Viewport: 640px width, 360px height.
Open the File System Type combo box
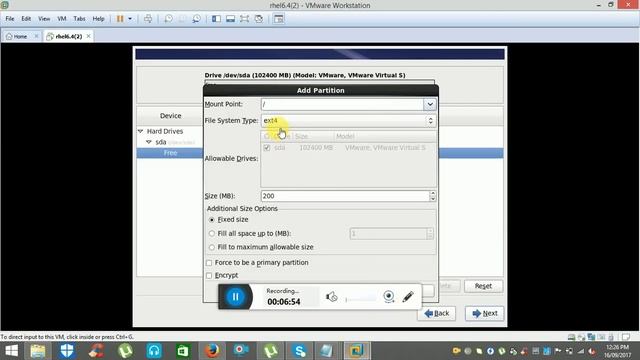click(x=348, y=121)
